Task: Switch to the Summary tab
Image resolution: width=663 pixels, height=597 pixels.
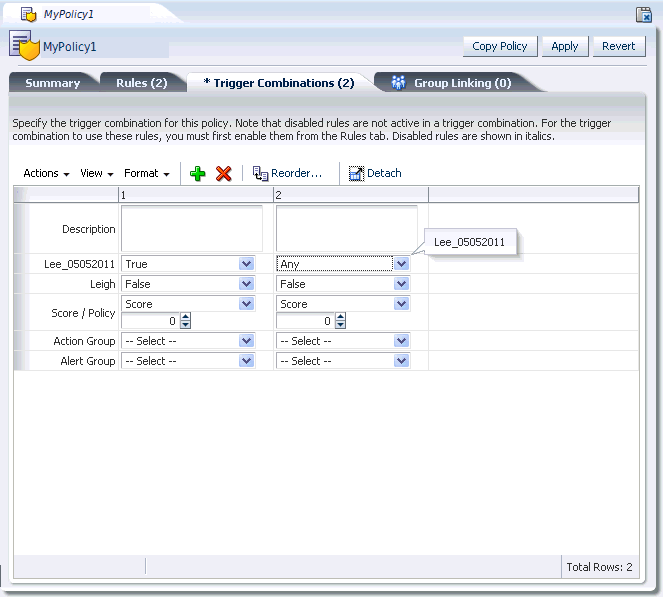Action: (x=53, y=83)
